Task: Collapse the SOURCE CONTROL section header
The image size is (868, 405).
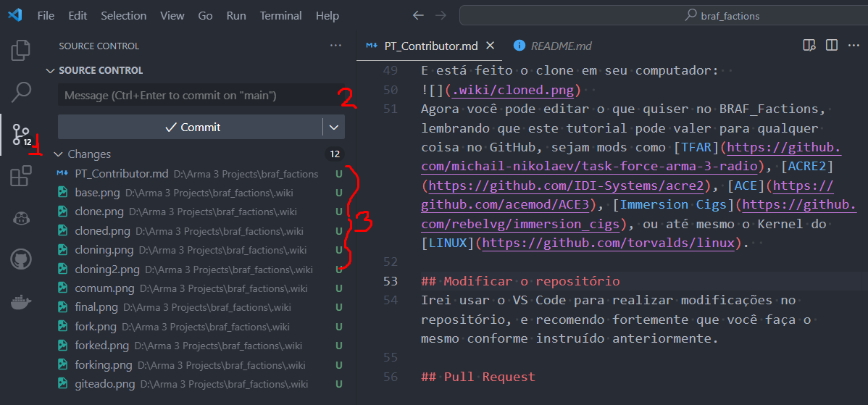Action: [94, 70]
